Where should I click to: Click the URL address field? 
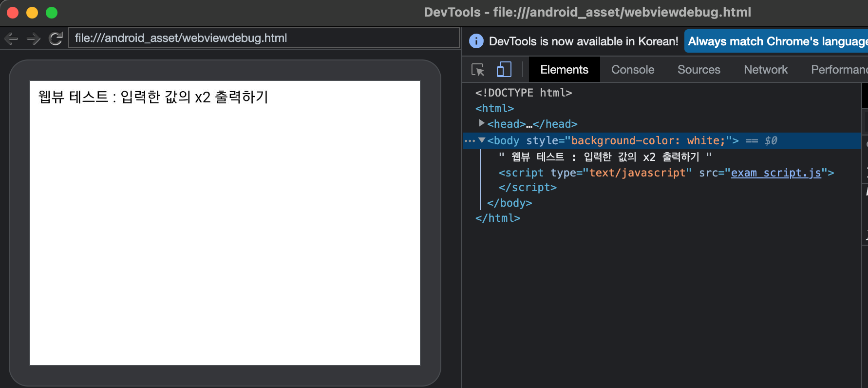tap(264, 38)
